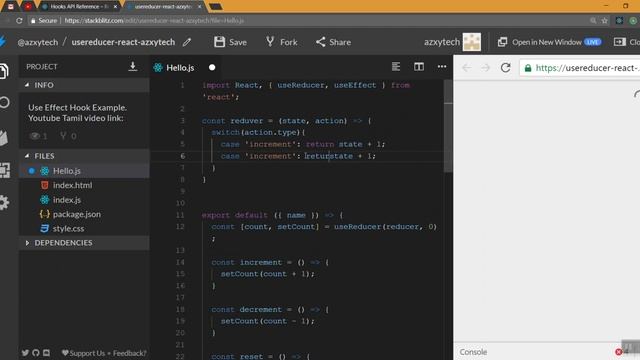Open the project files sidebar icon

pos(4,71)
